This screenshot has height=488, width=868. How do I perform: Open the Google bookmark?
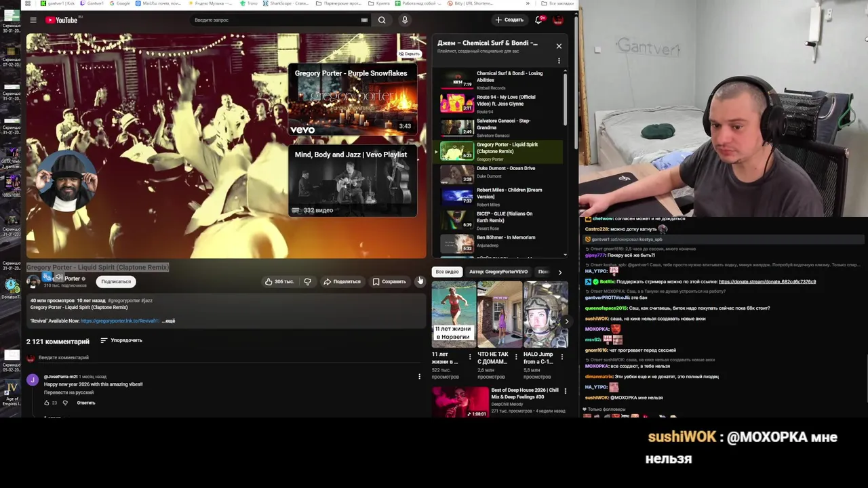coord(119,3)
